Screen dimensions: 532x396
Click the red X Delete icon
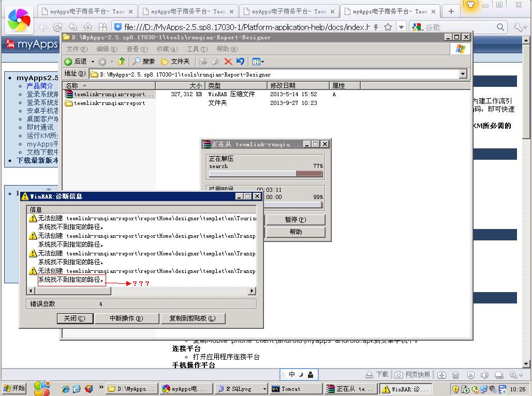tap(228, 62)
